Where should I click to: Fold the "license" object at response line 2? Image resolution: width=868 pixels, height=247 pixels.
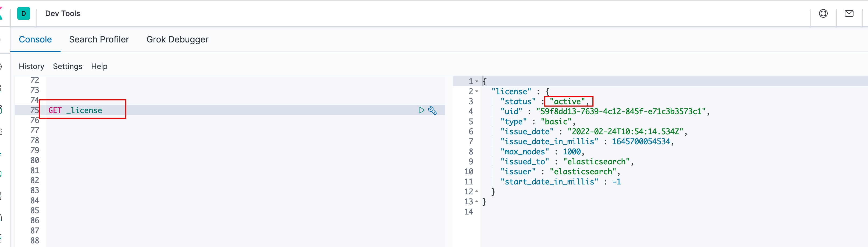coord(477,92)
